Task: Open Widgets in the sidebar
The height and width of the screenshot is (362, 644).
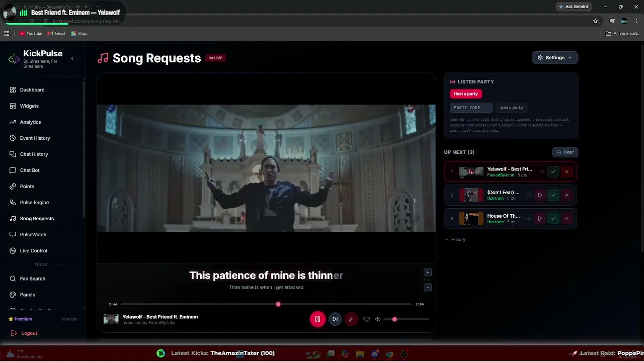Action: pyautogui.click(x=29, y=106)
